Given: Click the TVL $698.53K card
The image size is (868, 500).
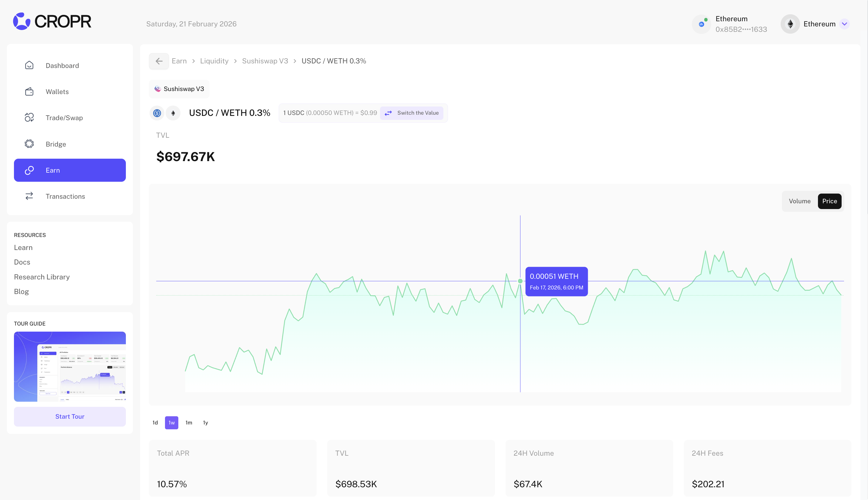Looking at the screenshot, I should pos(411,468).
